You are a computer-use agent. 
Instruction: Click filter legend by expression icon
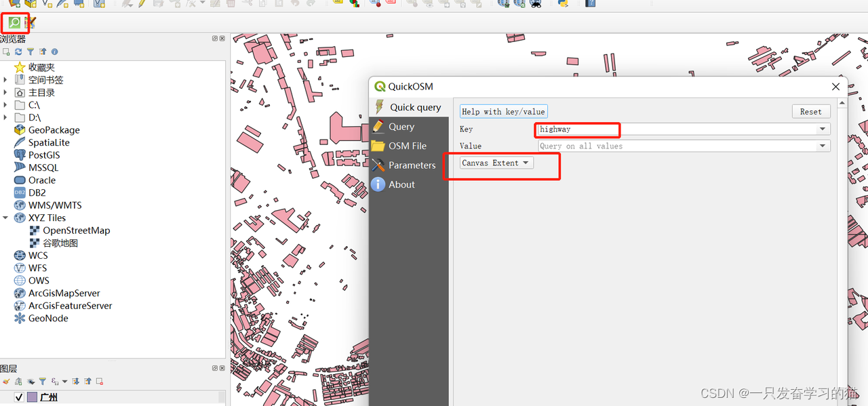tap(55, 382)
